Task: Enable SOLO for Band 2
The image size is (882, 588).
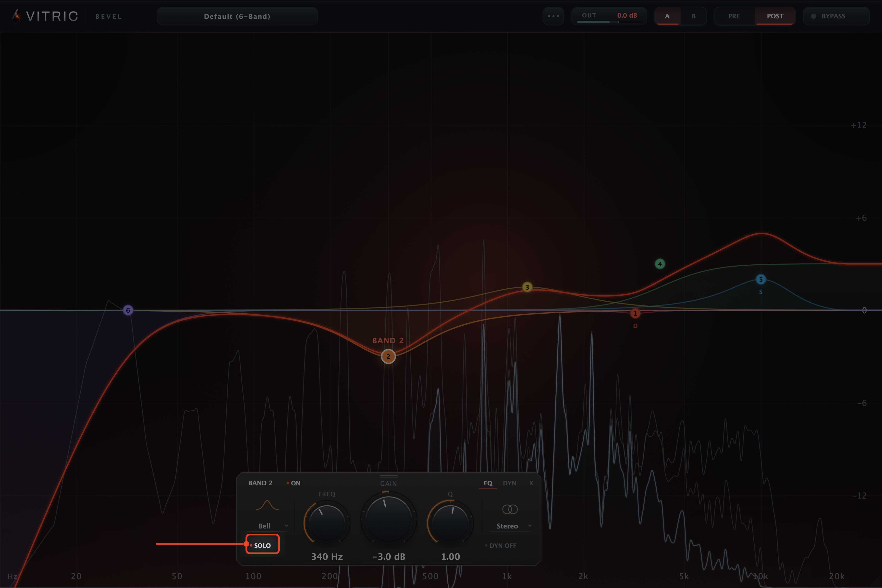Action: 262,545
